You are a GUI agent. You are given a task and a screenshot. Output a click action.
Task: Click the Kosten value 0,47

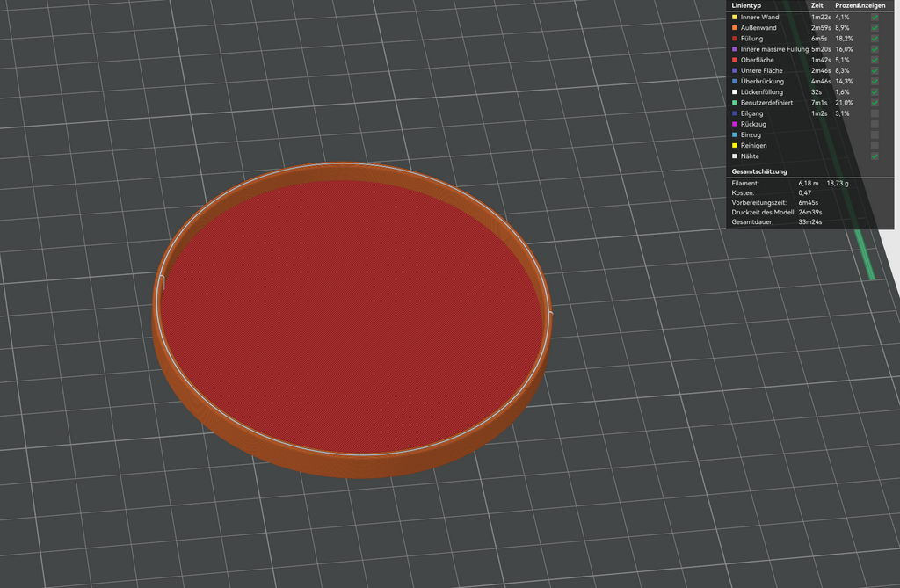click(x=805, y=193)
